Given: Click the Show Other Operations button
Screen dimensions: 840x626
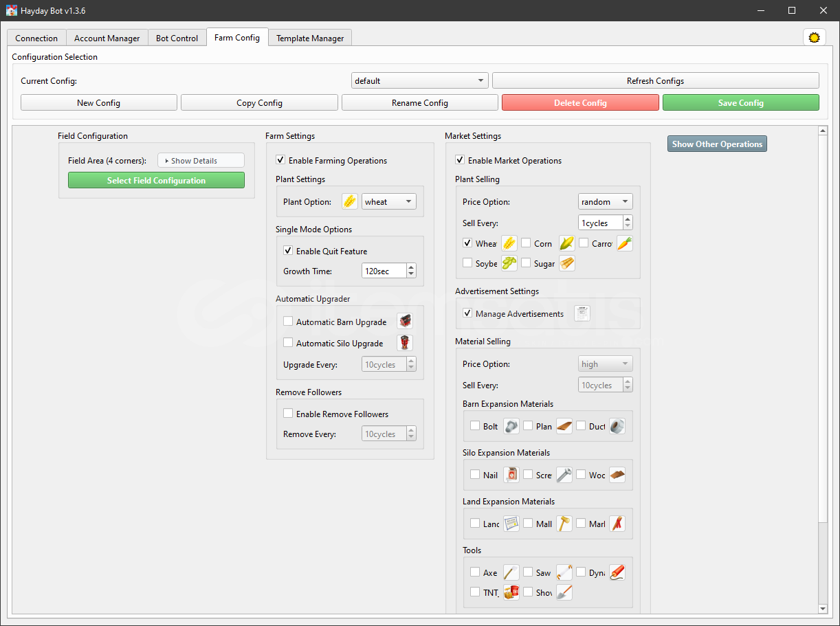Looking at the screenshot, I should pos(717,144).
